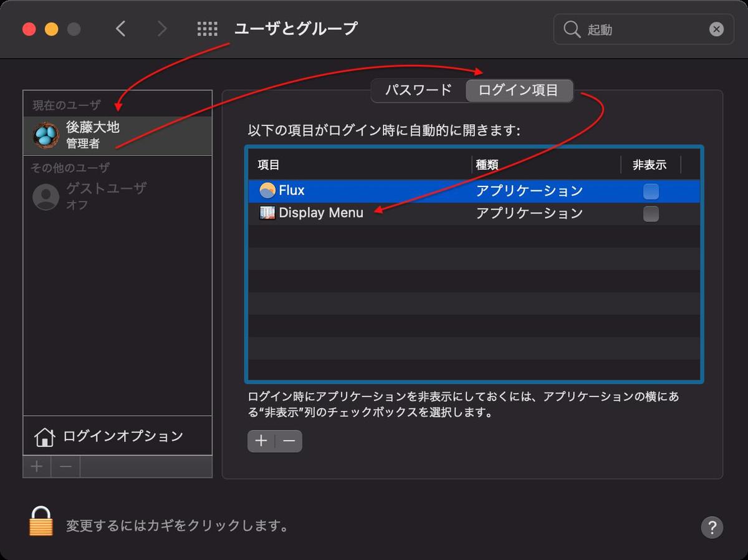Click the search magnifier icon
748x560 pixels.
pyautogui.click(x=572, y=29)
